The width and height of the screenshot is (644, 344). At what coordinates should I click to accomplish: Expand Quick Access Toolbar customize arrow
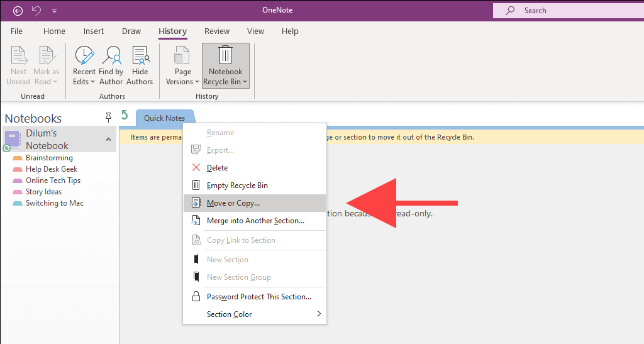pyautogui.click(x=54, y=11)
